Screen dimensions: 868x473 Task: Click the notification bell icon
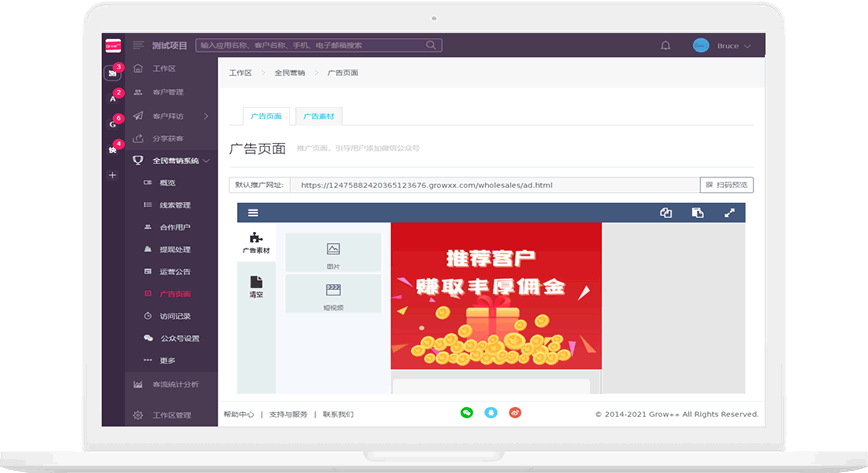pos(666,45)
